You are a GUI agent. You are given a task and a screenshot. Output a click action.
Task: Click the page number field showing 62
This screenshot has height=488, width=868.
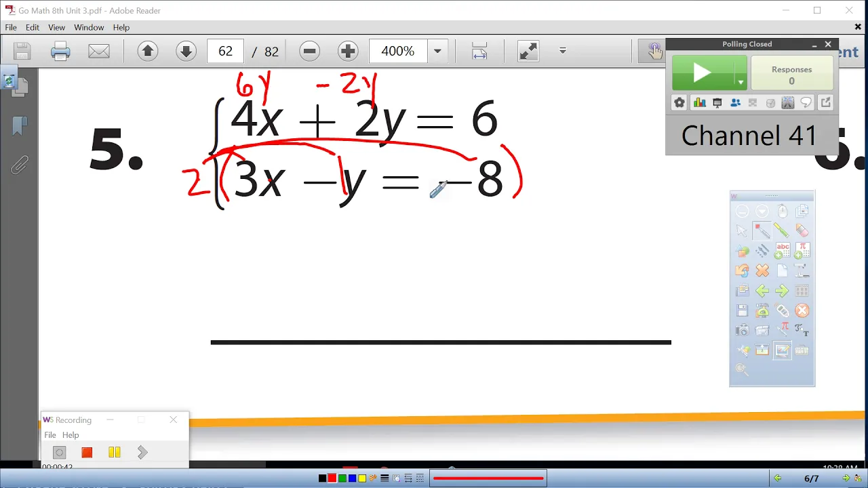[x=225, y=51]
